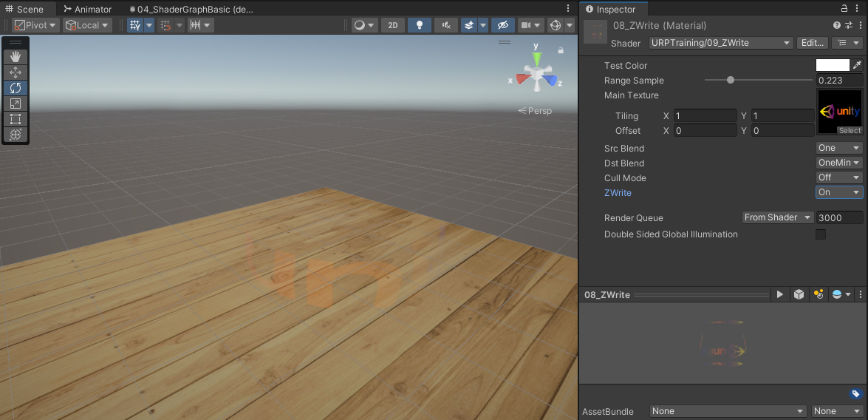Open snap increment settings dropdown

(x=200, y=25)
